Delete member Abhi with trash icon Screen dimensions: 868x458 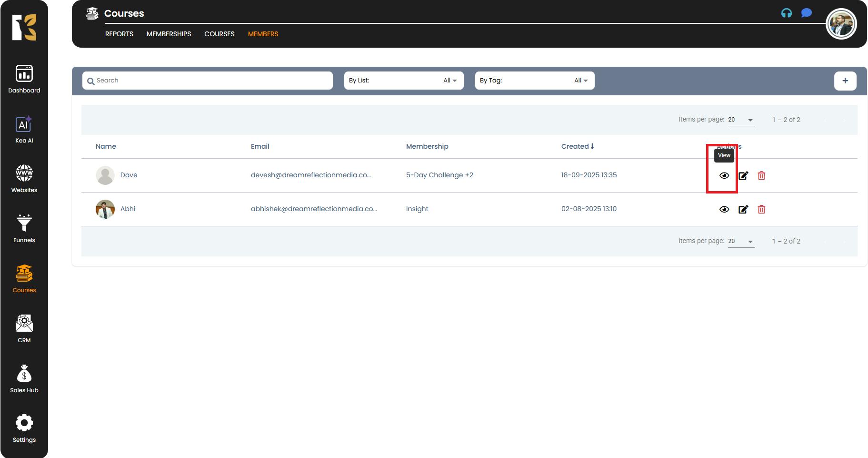(761, 209)
